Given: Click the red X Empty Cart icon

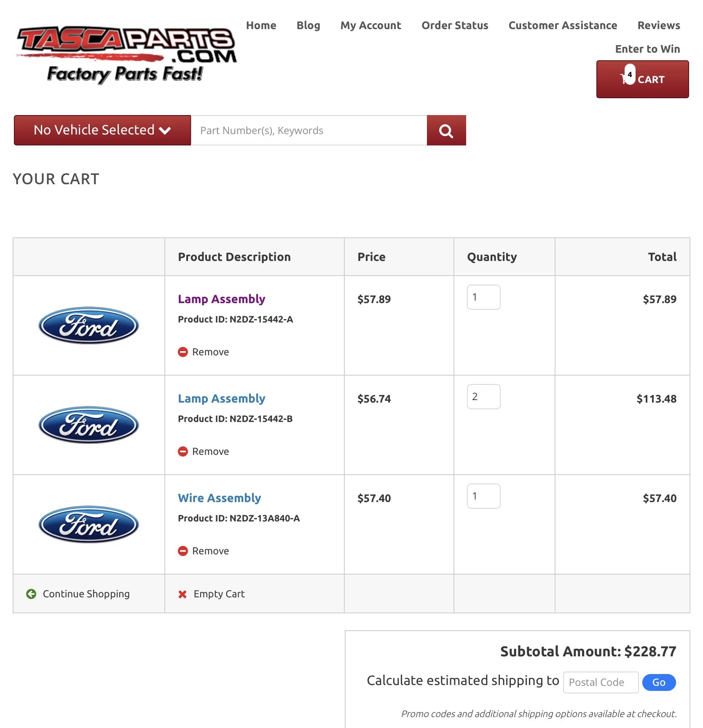Looking at the screenshot, I should click(x=182, y=594).
